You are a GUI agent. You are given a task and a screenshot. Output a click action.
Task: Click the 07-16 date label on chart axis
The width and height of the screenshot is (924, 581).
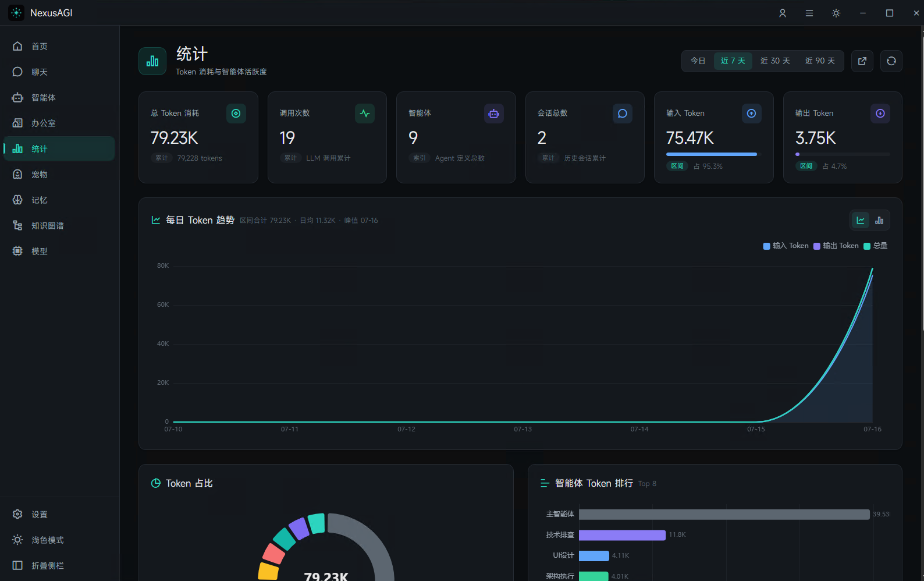872,429
